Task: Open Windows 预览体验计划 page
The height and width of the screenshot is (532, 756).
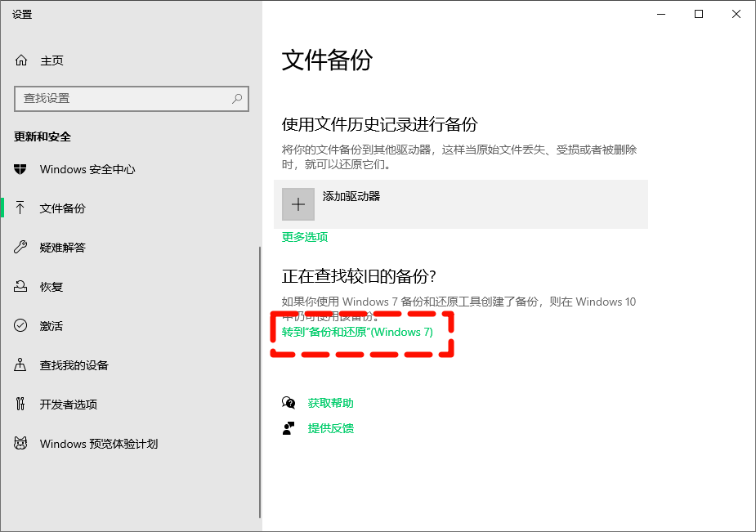Action: click(x=99, y=444)
